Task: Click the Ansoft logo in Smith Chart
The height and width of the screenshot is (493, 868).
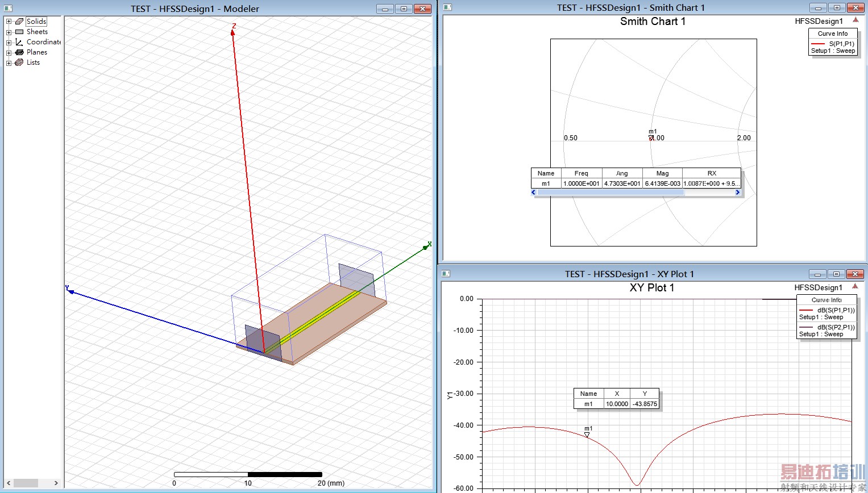Action: click(855, 20)
